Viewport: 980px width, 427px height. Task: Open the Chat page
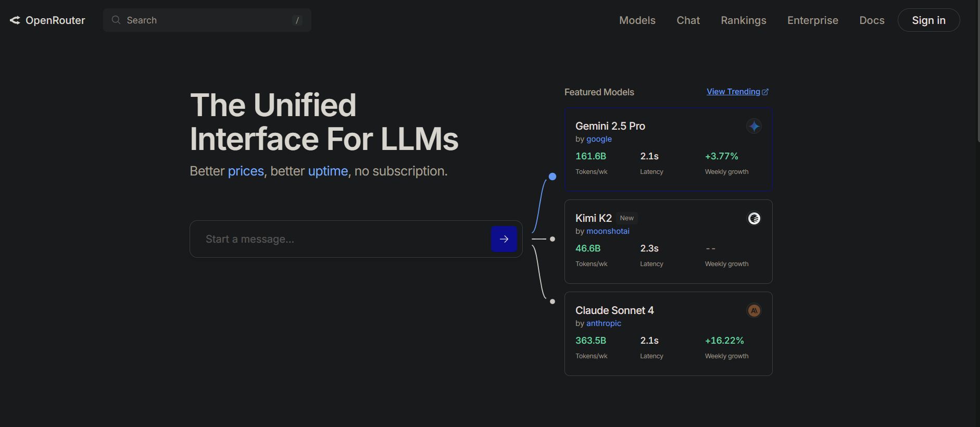[x=688, y=20]
